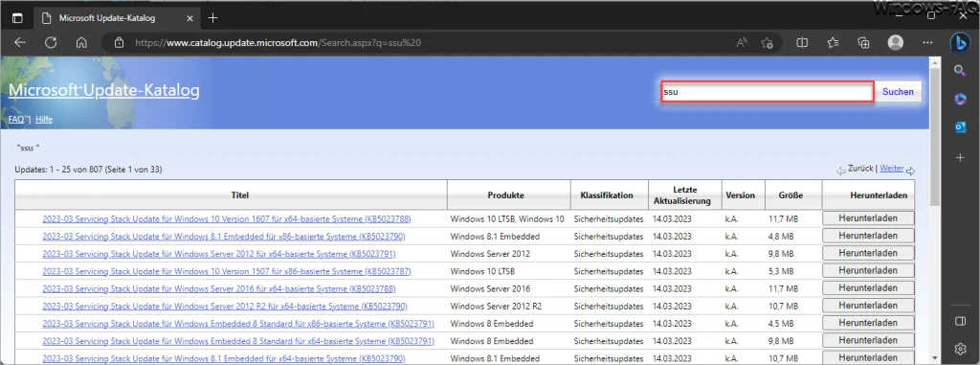This screenshot has height=365, width=980.
Task: Click Herunterladen for Windows Server 2012 row
Action: (x=868, y=254)
